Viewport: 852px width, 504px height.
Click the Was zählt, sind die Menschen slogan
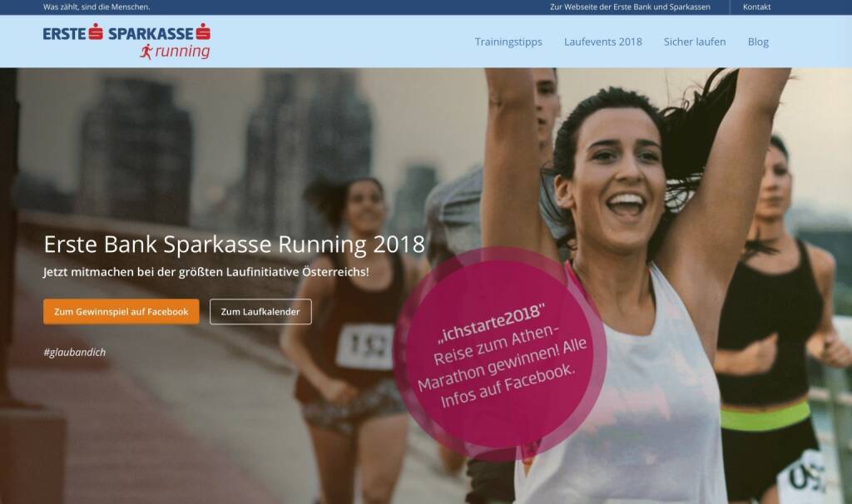pyautogui.click(x=97, y=7)
